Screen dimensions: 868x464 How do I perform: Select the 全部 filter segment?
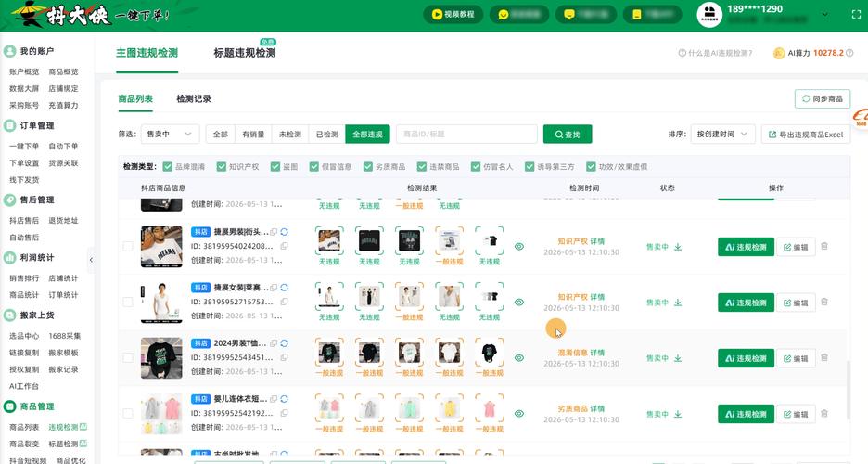[x=221, y=134]
